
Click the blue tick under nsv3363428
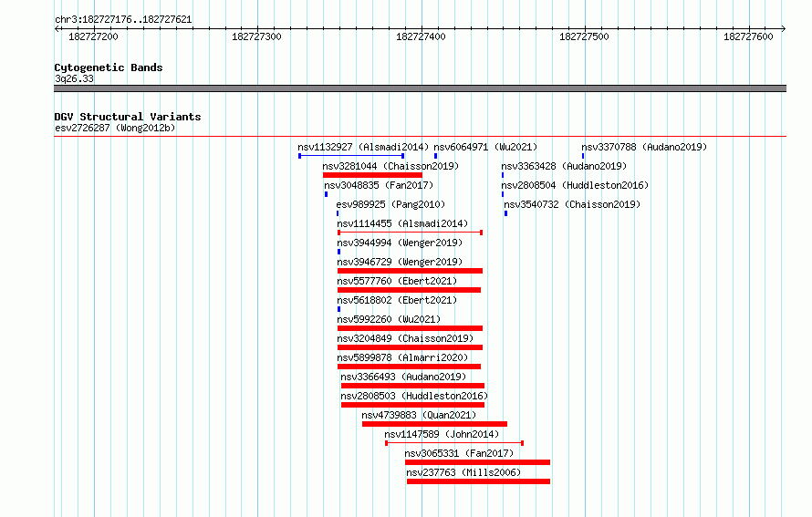click(503, 175)
